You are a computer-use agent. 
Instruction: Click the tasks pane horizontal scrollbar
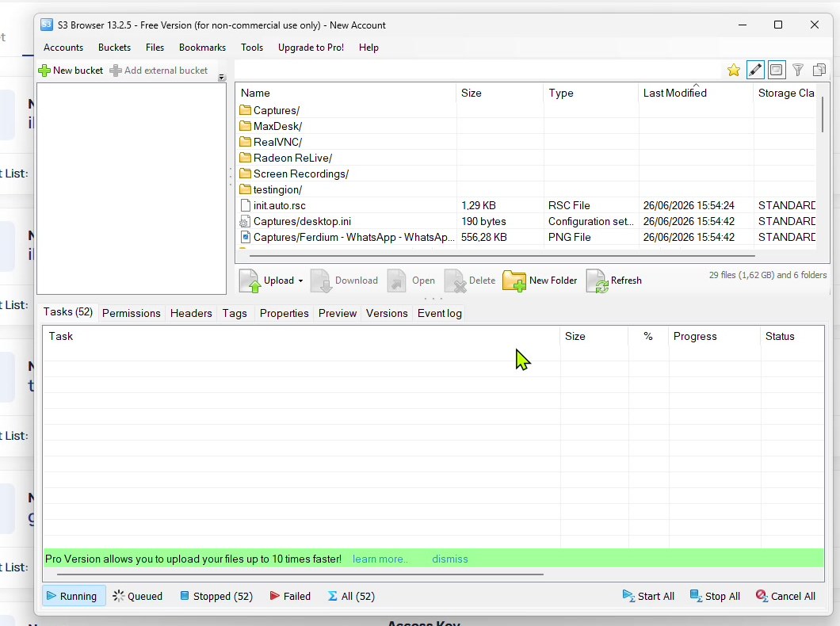pos(300,574)
